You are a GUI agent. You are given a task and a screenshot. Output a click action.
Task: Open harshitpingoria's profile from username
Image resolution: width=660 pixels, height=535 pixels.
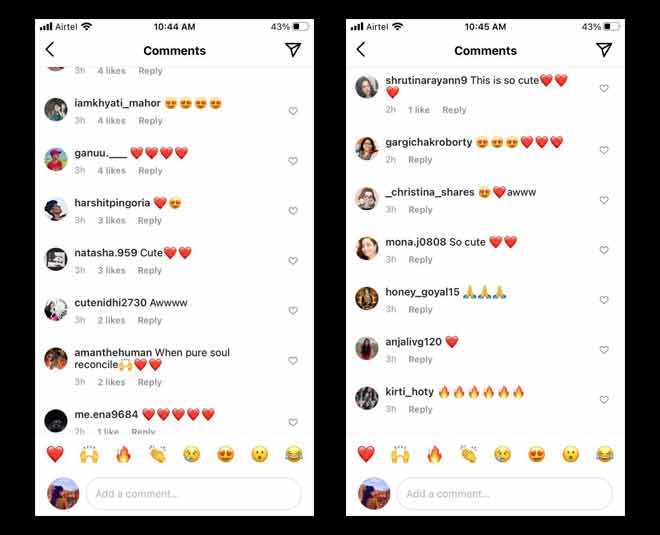(112, 203)
